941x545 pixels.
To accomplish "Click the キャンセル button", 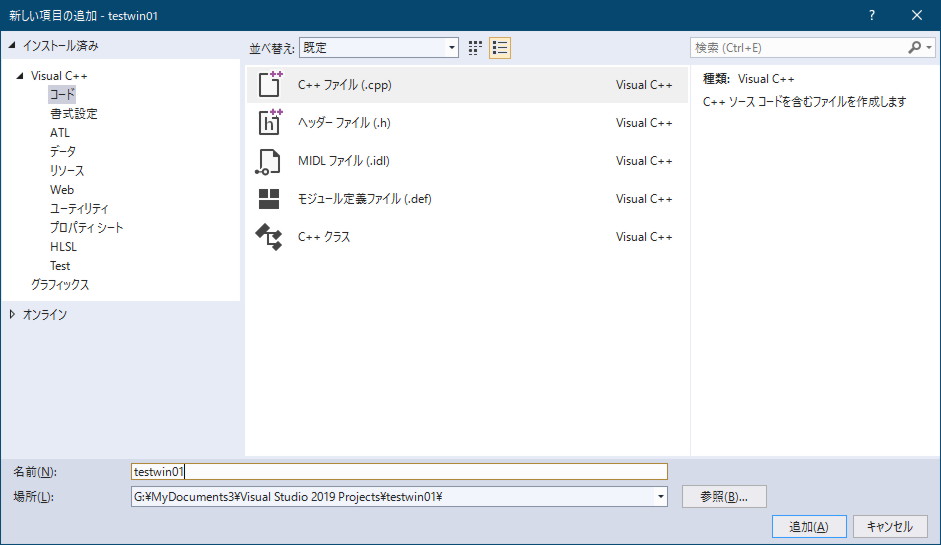I will coord(889,527).
